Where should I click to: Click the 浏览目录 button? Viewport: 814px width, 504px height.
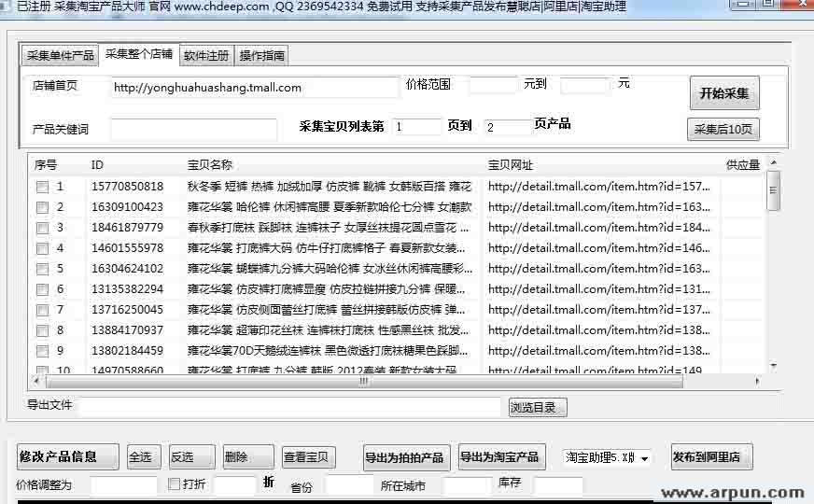538,408
